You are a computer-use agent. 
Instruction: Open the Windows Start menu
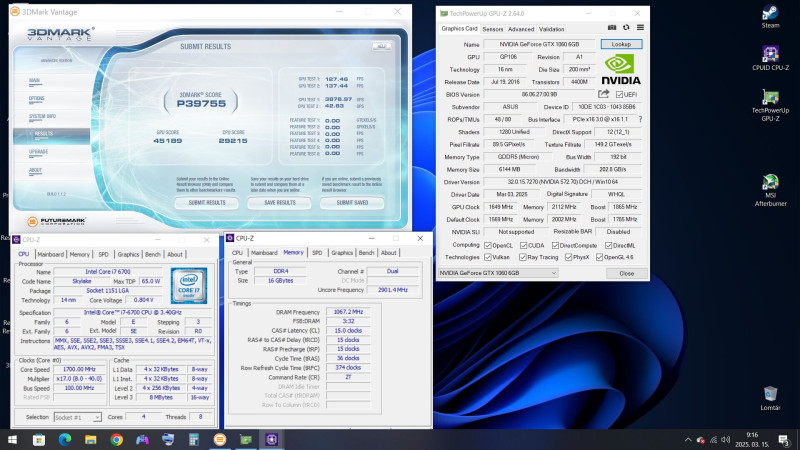12,439
